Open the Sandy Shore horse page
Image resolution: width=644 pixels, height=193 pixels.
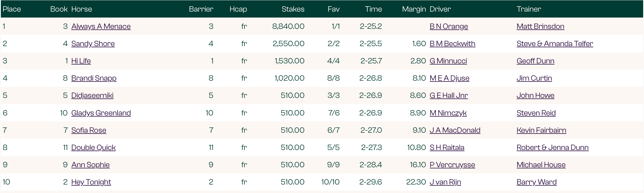coord(93,44)
